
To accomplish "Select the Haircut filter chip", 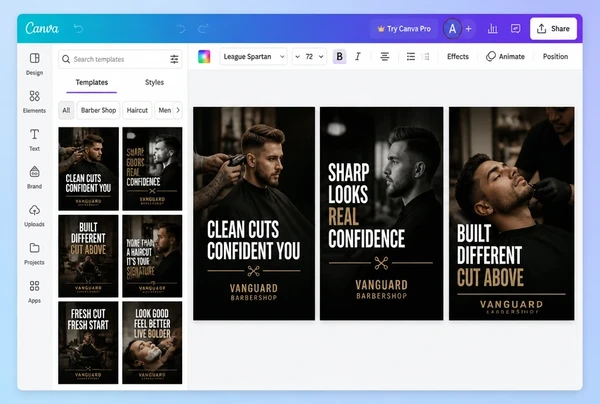I will point(137,110).
